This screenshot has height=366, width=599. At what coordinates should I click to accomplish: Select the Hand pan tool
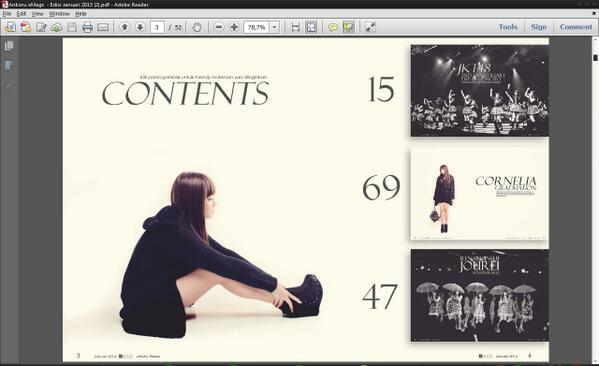point(197,27)
